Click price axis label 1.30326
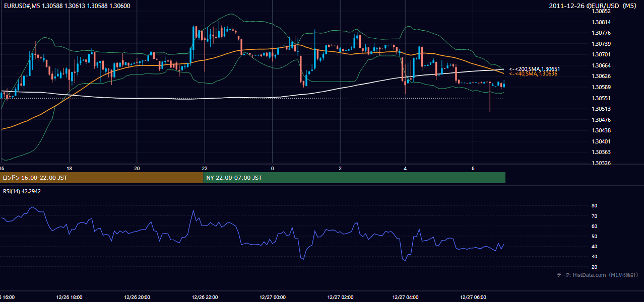Screen dimensions: 644x302 [x=601, y=164]
